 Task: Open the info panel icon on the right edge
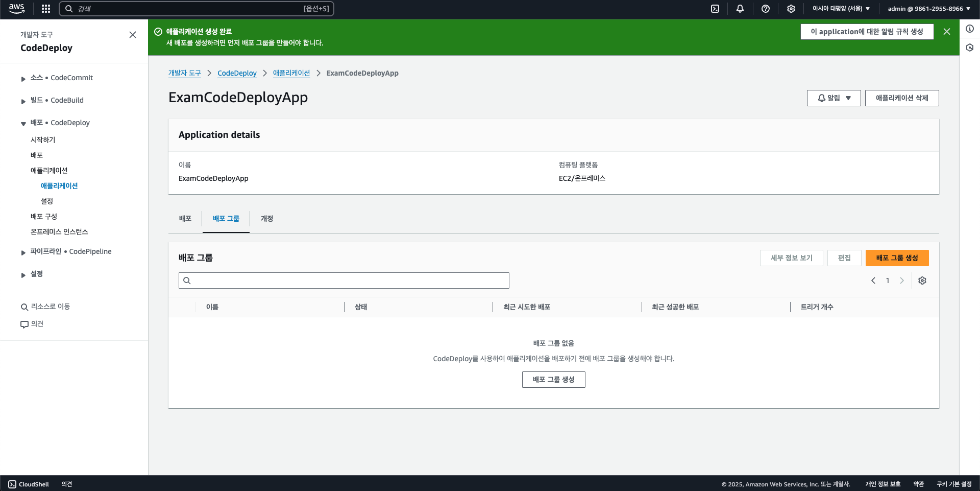tap(970, 29)
